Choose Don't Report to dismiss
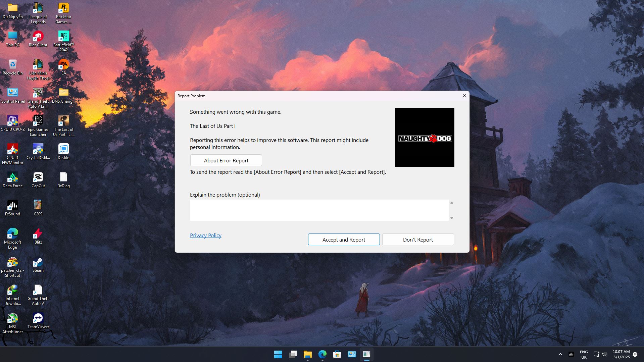The image size is (644, 362). 417,239
